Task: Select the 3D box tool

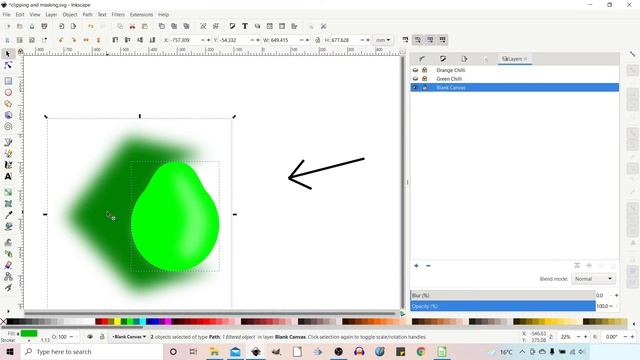Action: click(8, 115)
